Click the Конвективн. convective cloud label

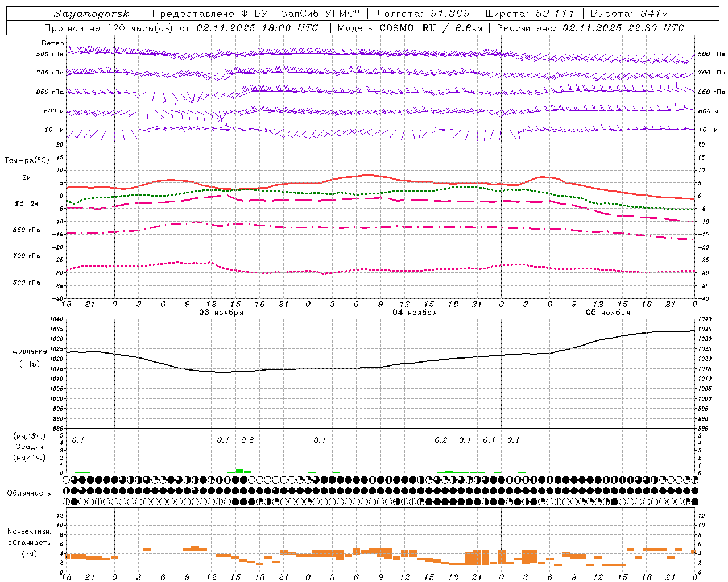pos(29,531)
